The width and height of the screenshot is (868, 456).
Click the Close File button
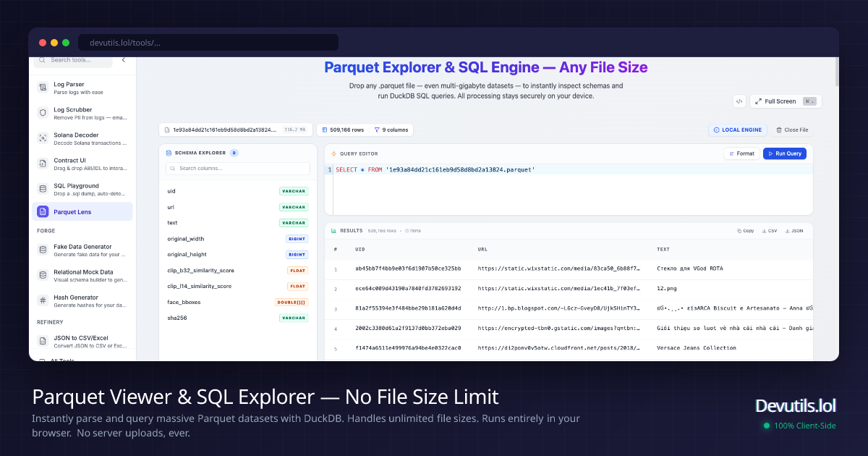pyautogui.click(x=792, y=130)
